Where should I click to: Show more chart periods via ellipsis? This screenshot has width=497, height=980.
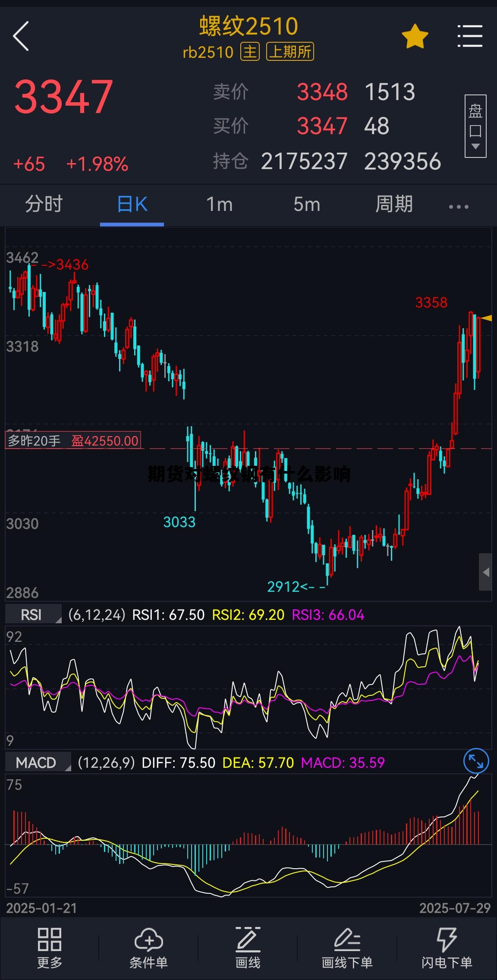(x=458, y=207)
